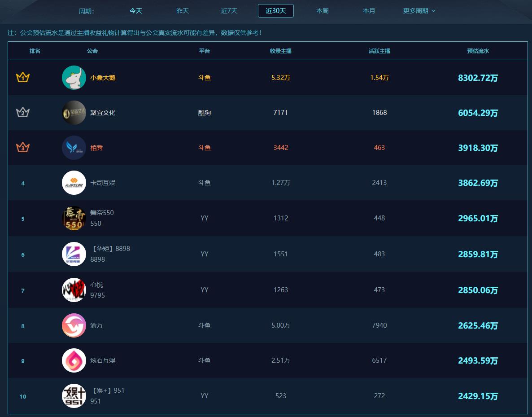
Task: Click the 心悦 guild name
Action: tap(97, 285)
